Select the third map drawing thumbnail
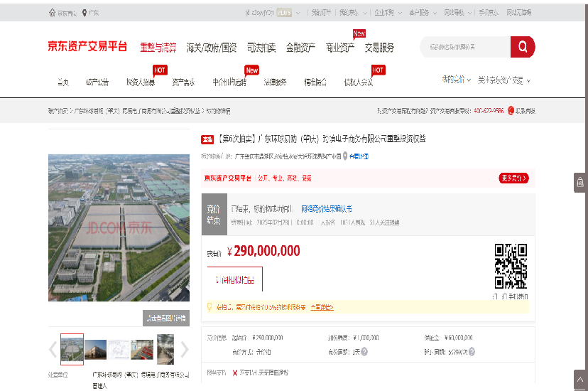Image resolution: width=588 pixels, height=391 pixels. 119,349
